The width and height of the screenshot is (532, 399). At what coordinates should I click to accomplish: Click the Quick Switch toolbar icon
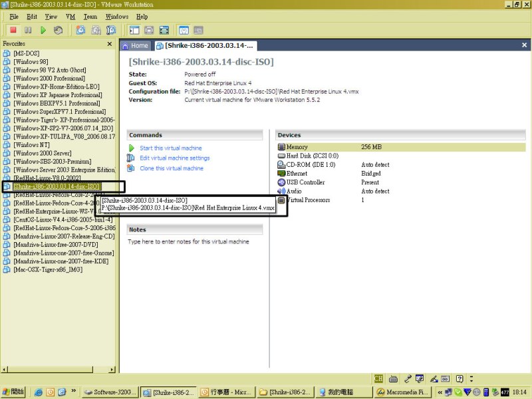tap(149, 30)
